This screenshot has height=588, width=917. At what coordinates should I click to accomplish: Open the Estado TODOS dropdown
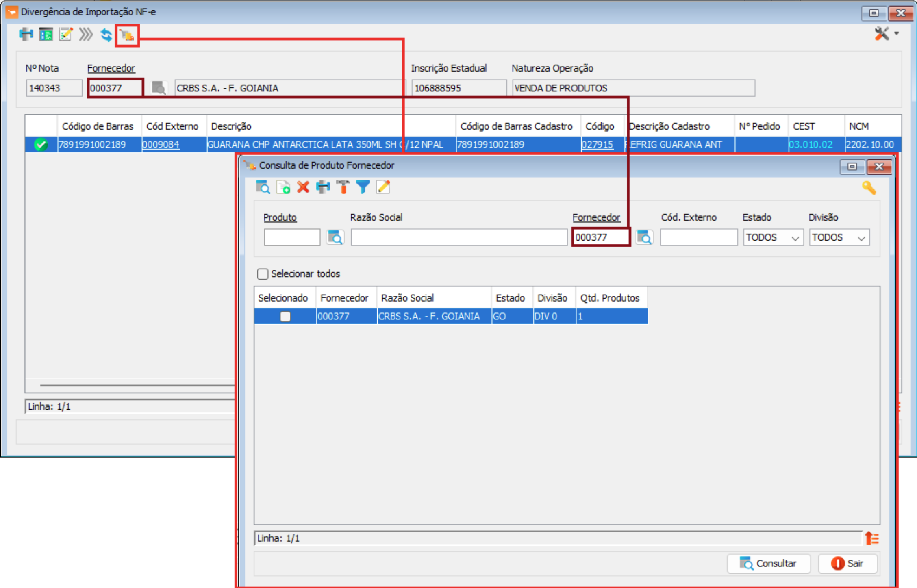773,238
